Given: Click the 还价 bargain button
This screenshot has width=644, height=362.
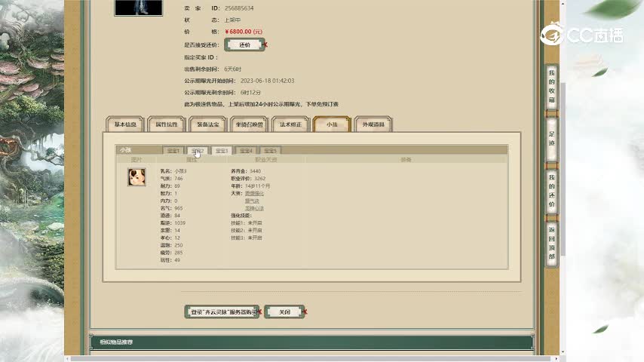Looking at the screenshot, I should point(244,45).
